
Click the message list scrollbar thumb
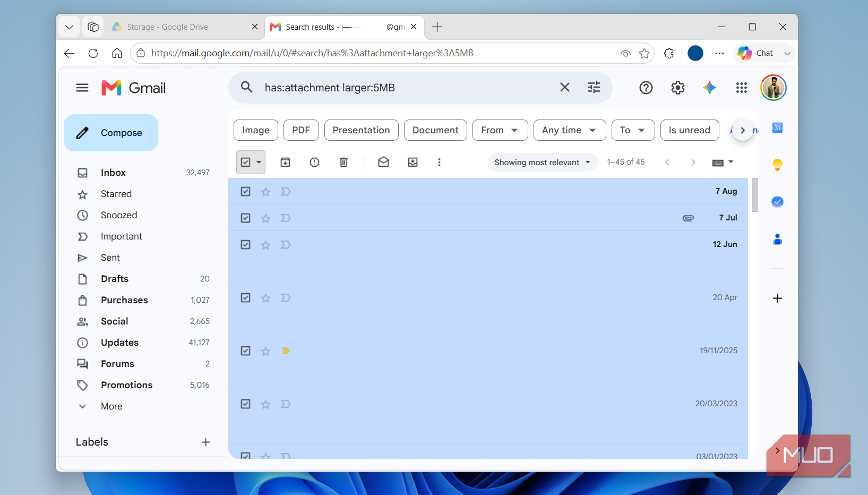755,195
